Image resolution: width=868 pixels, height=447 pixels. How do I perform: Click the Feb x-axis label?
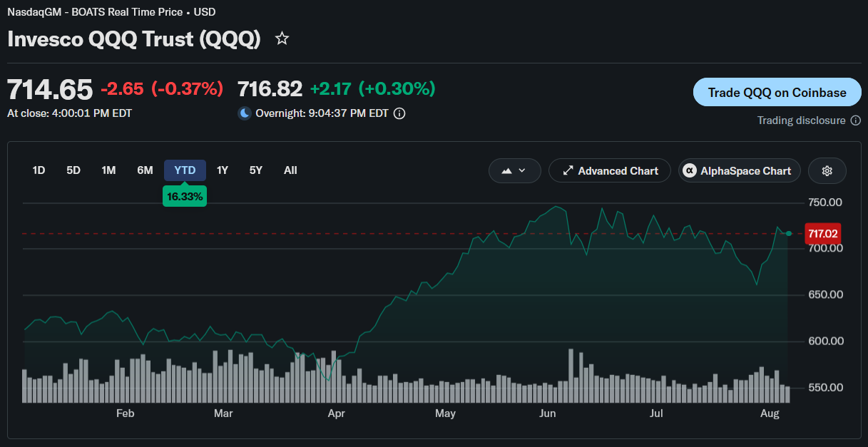point(125,413)
